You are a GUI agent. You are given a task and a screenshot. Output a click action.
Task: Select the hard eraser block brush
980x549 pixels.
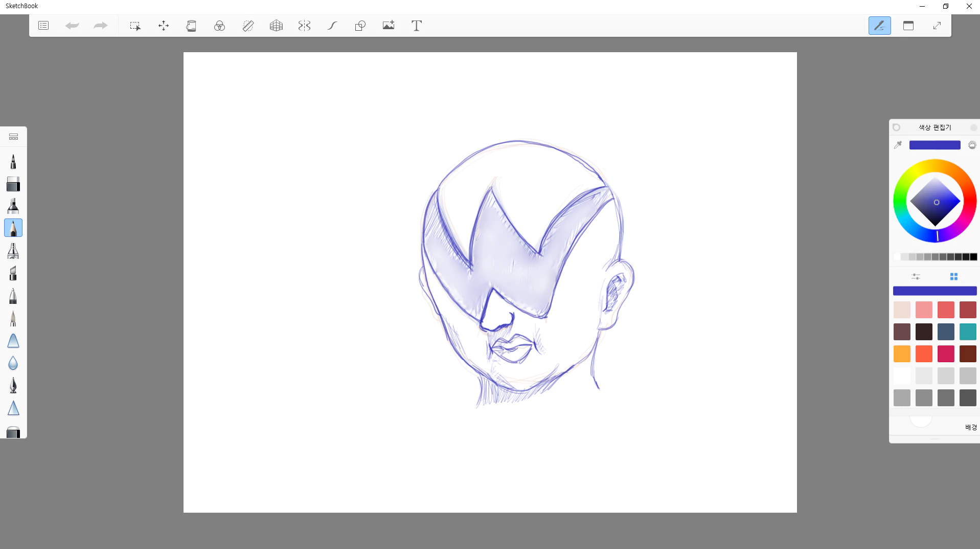(x=13, y=184)
